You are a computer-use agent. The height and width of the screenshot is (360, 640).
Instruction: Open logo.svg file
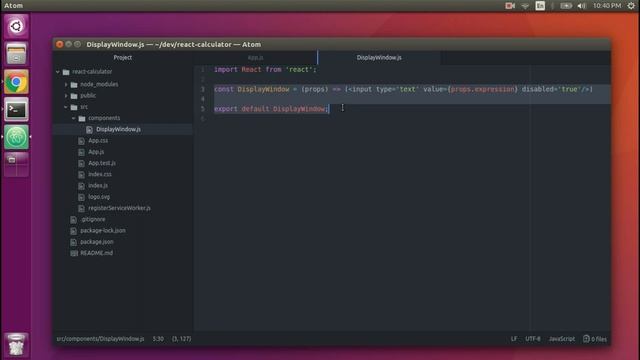pyautogui.click(x=99, y=197)
